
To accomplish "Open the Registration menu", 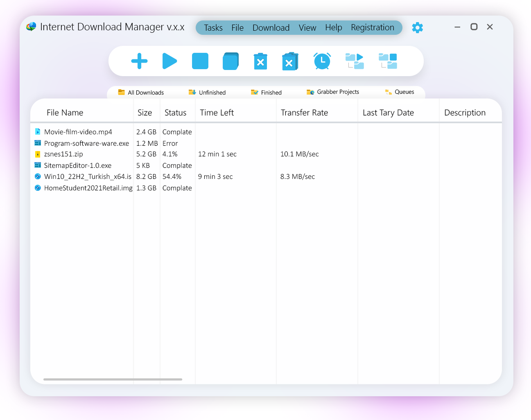I will (373, 27).
